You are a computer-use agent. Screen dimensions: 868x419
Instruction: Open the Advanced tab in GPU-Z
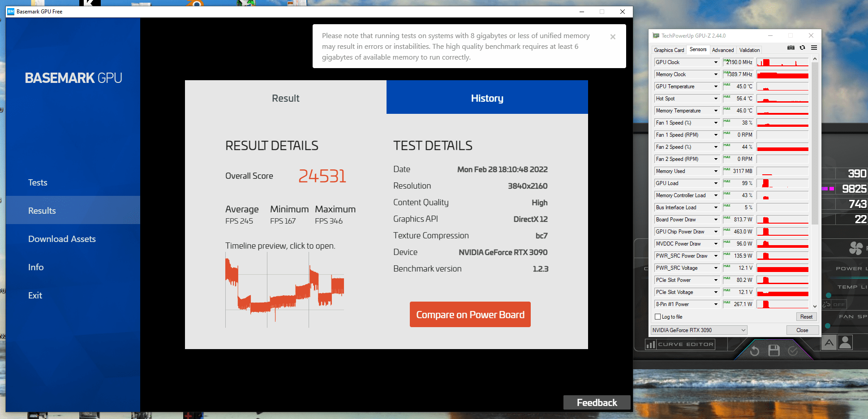[723, 50]
